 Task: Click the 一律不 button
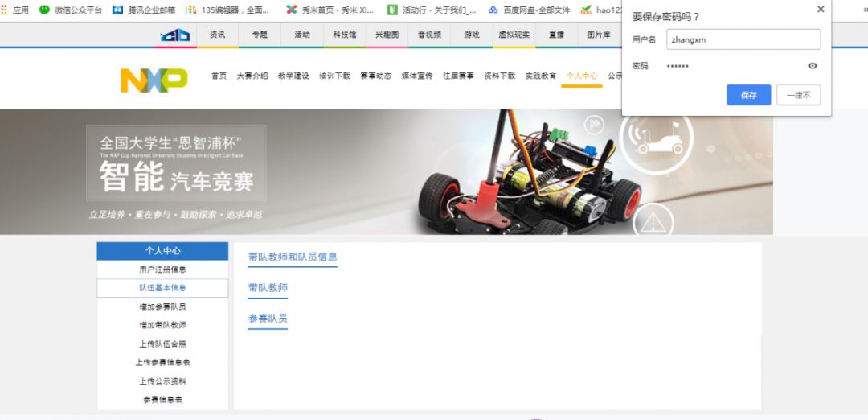[798, 95]
